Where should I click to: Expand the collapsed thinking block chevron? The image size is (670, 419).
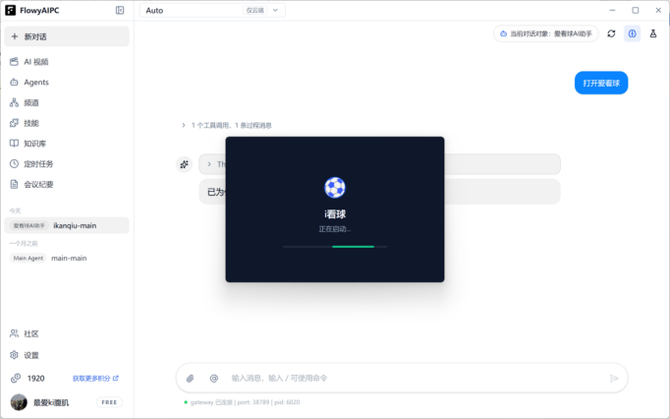(209, 164)
